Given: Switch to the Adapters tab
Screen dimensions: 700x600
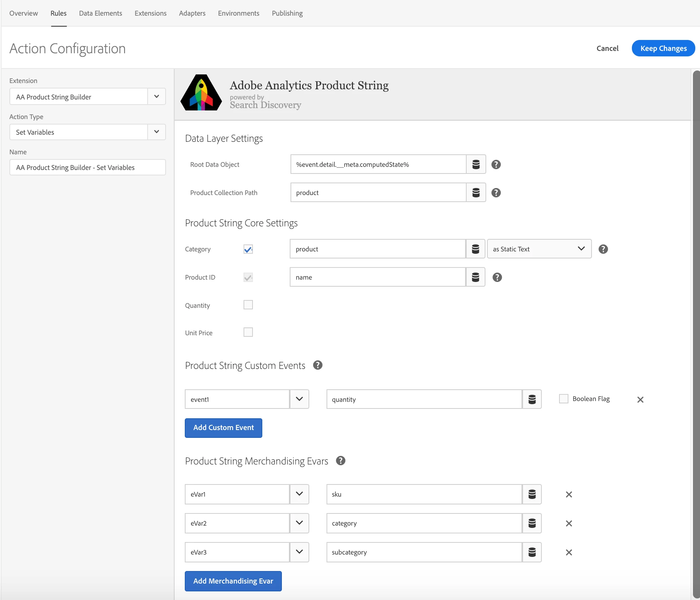Looking at the screenshot, I should [192, 13].
